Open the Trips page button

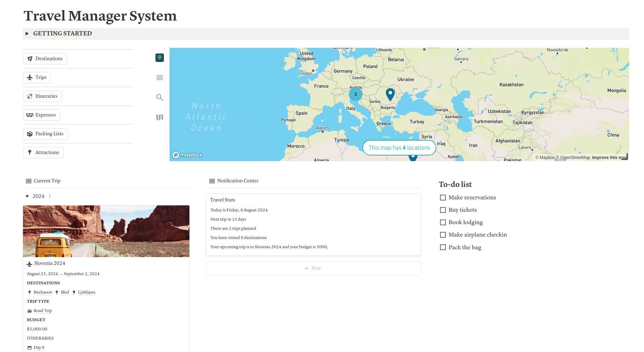(37, 78)
